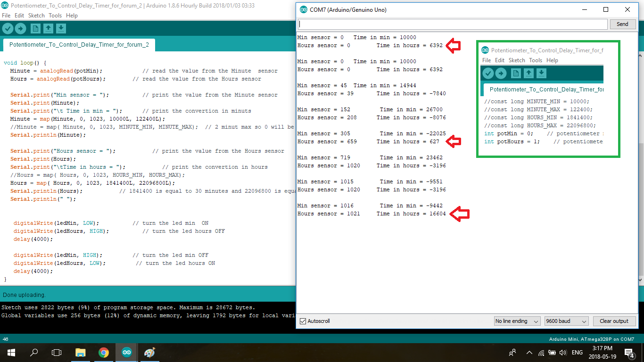Click the 'digitalWrite(ledMin, LOW);' code line
The height and width of the screenshot is (362, 644).
(x=56, y=223)
